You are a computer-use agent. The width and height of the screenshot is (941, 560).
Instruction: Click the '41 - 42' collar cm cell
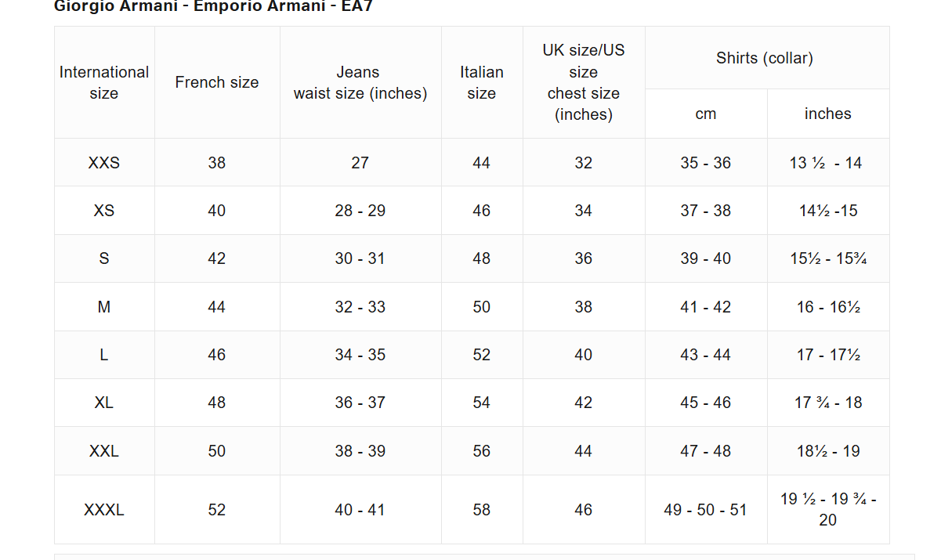tap(706, 307)
